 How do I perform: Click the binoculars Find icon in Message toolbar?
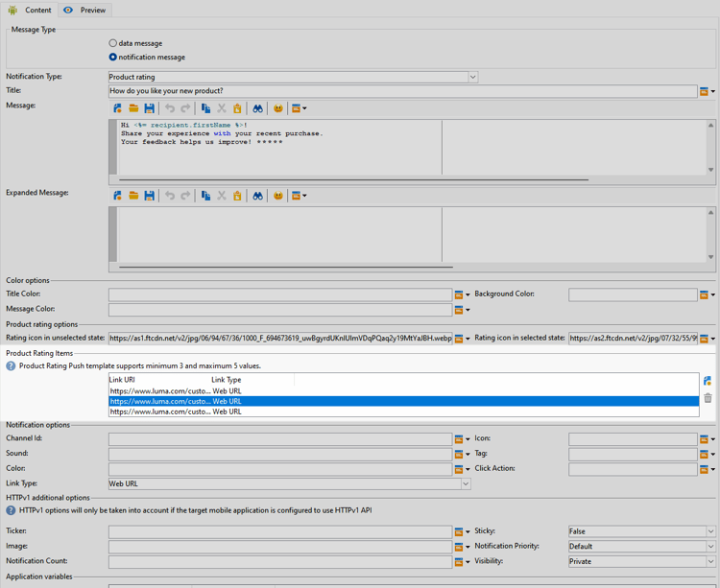pyautogui.click(x=257, y=108)
